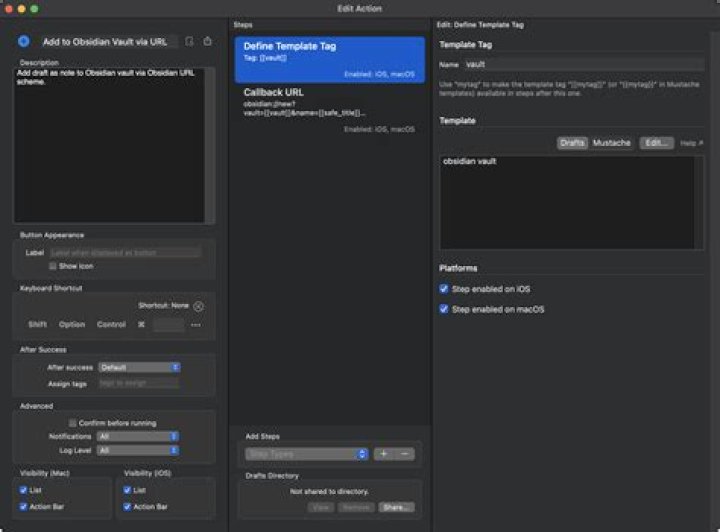The width and height of the screenshot is (720, 532).
Task: Toggle Confirm before running checkbox
Action: coord(73,423)
